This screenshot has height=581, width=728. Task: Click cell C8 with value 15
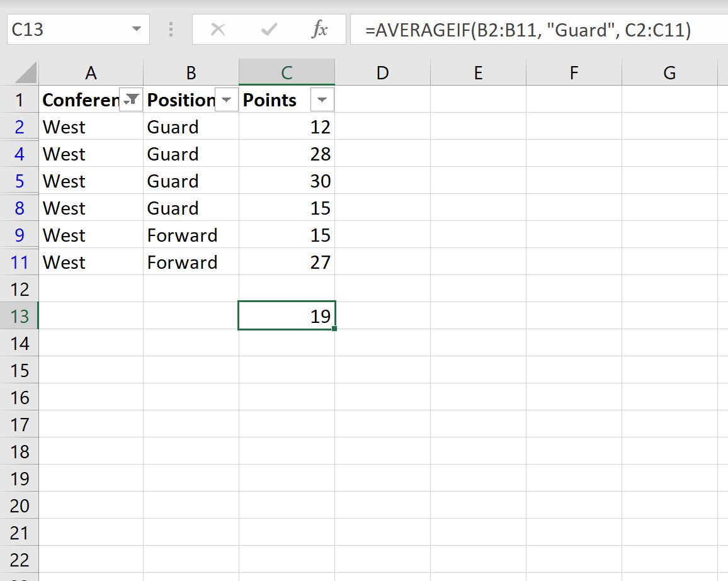pos(287,208)
